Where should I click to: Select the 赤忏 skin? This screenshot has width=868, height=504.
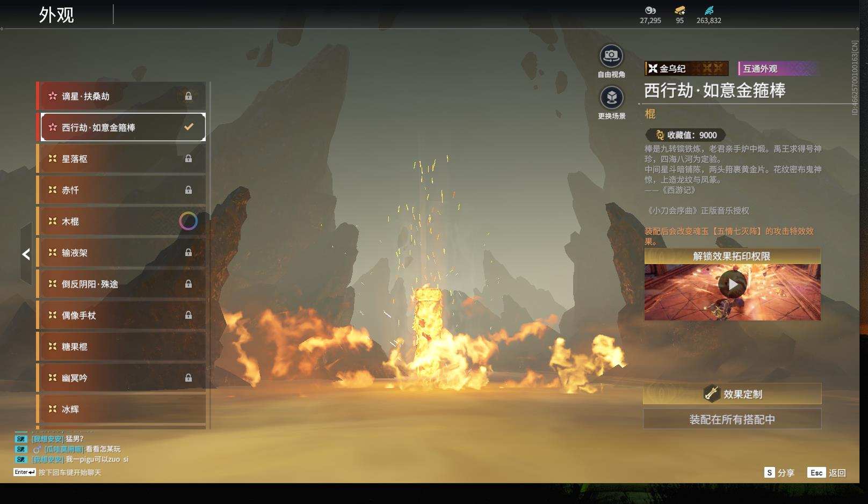click(121, 190)
